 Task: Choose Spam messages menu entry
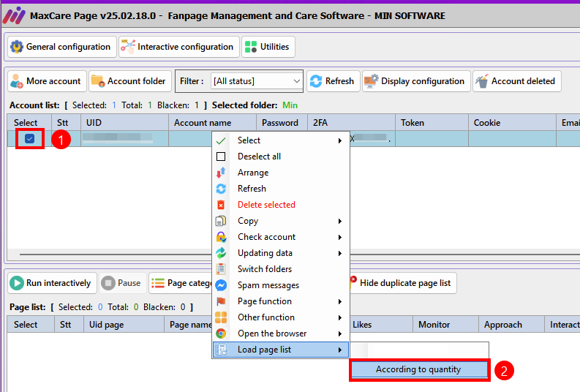coord(281,285)
